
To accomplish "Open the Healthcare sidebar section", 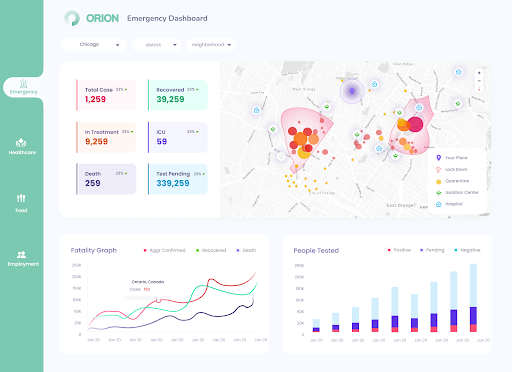I will point(22,147).
